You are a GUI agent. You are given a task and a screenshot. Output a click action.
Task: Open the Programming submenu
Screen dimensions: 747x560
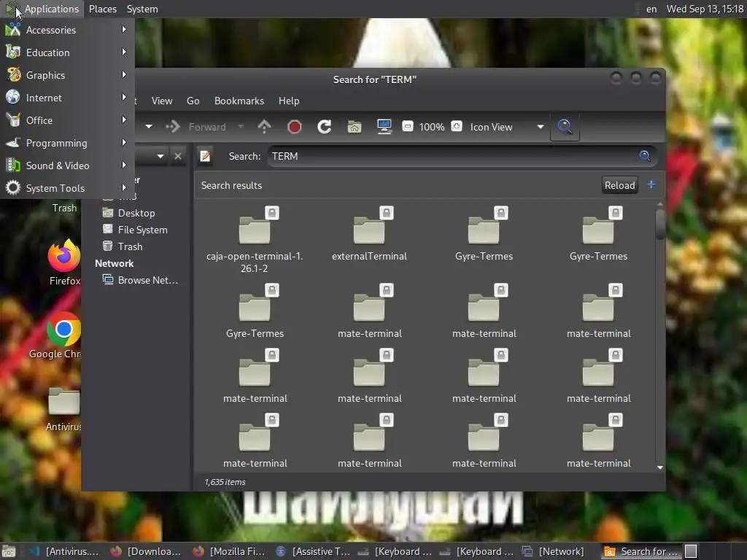click(66, 143)
